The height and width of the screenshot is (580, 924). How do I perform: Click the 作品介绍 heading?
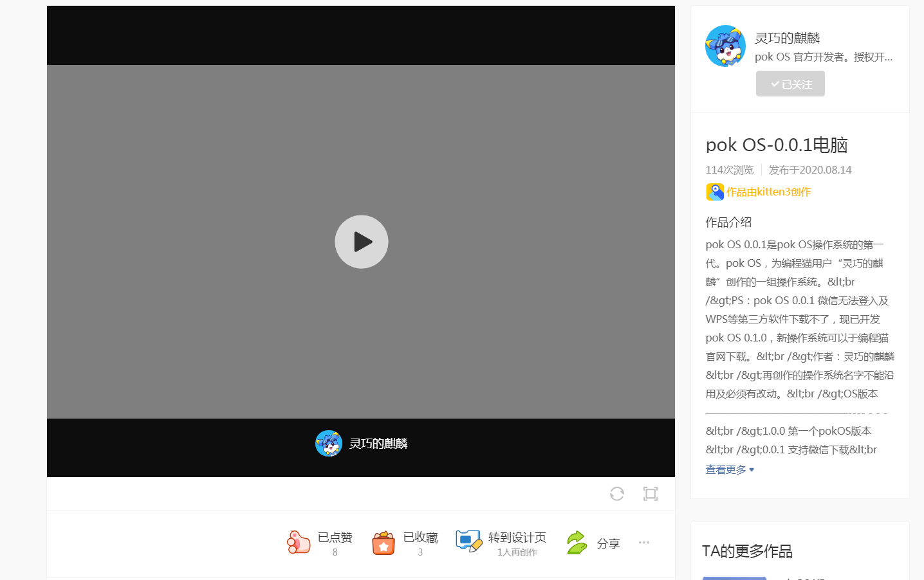tap(728, 222)
